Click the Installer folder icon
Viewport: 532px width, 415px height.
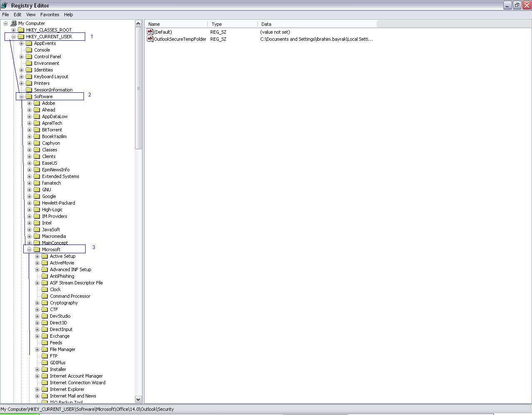point(45,369)
